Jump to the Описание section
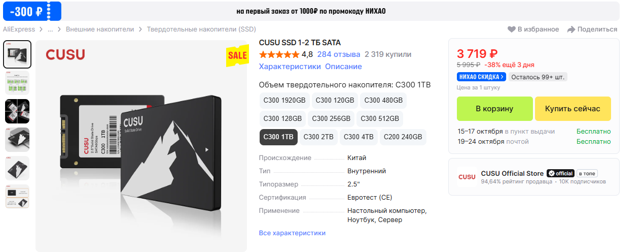Screen dimensions: 644x252 pos(343,67)
